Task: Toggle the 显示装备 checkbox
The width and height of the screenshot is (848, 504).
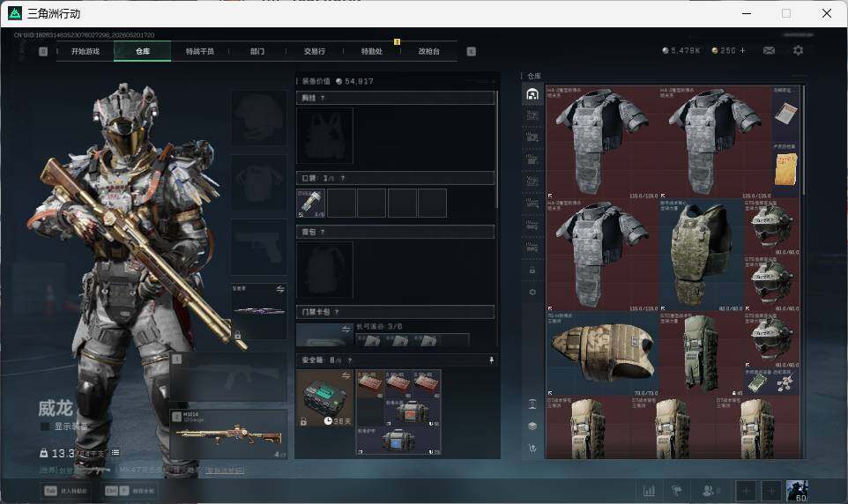Action: 46,426
